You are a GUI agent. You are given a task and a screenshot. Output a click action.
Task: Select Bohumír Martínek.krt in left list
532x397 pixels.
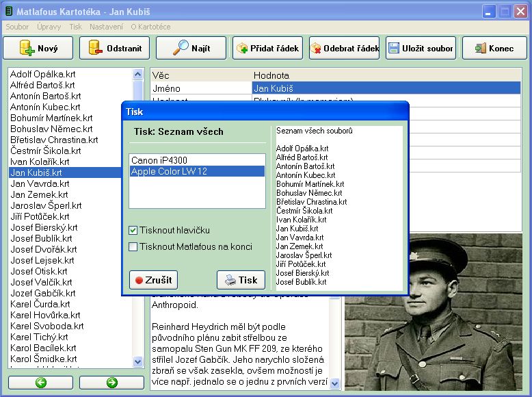click(51, 118)
